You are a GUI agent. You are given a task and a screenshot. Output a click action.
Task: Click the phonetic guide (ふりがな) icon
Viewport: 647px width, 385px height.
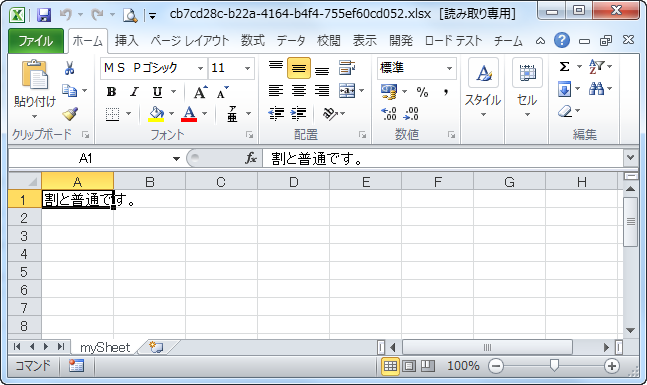coord(232,113)
